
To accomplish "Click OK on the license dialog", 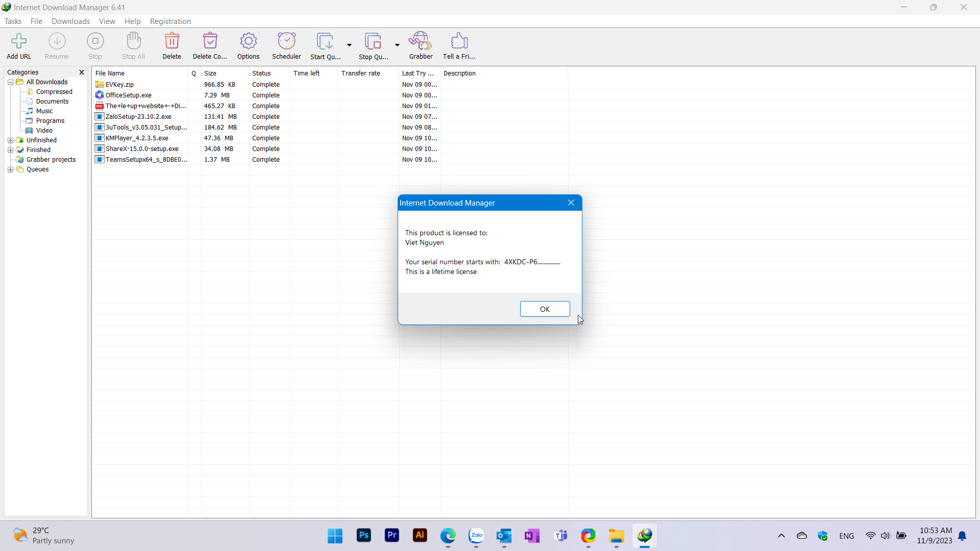I will point(545,309).
